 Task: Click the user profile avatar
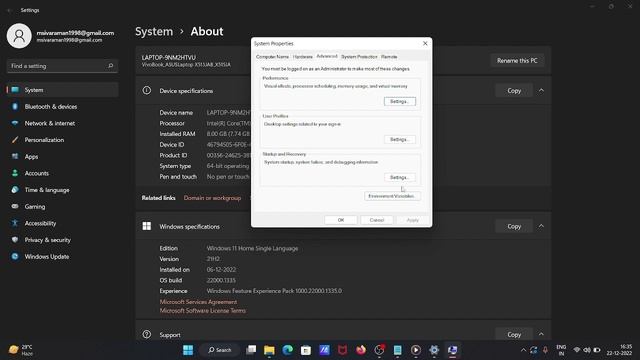(19, 36)
